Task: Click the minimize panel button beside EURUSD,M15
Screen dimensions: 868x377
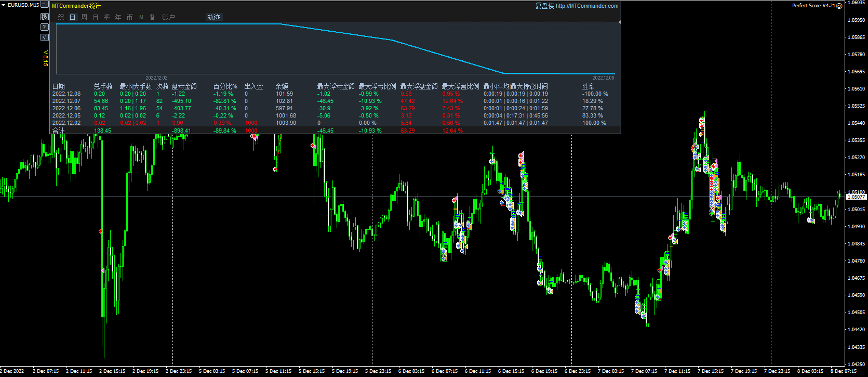Action: point(45,5)
